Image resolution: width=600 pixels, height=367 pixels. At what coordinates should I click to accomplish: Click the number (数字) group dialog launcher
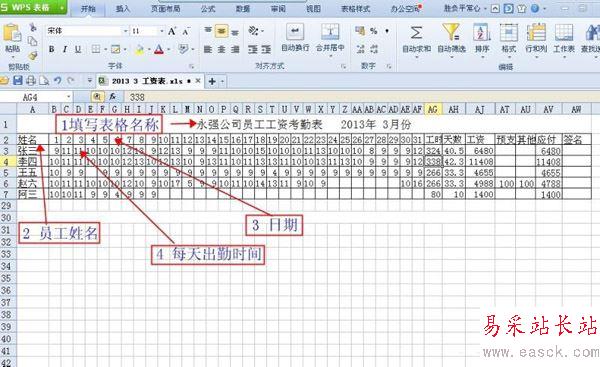[389, 67]
